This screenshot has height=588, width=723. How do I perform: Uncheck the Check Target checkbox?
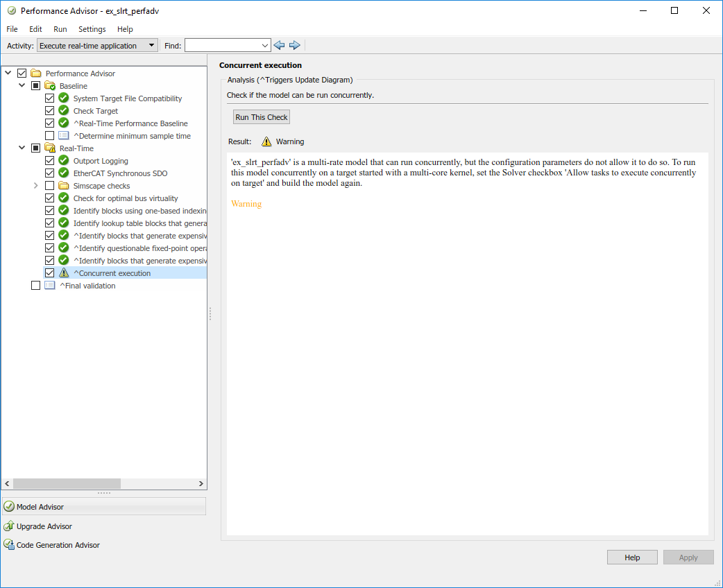coord(49,110)
